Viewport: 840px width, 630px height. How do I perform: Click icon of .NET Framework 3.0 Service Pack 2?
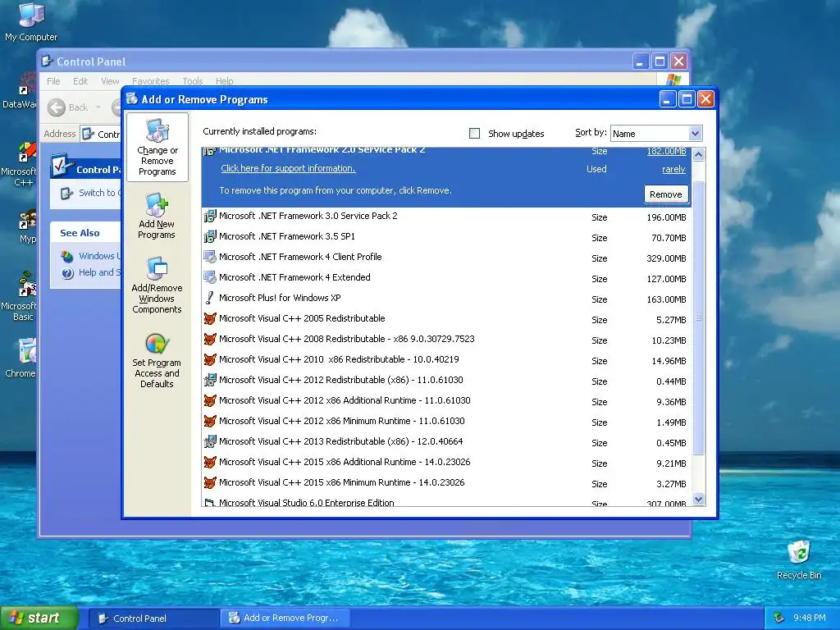point(210,217)
